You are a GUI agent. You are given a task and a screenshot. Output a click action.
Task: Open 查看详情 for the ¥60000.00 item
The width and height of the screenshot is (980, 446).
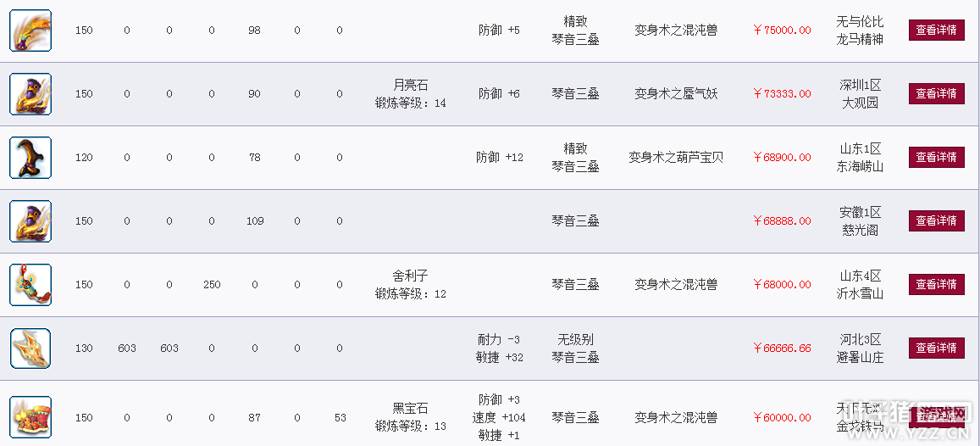(x=936, y=417)
